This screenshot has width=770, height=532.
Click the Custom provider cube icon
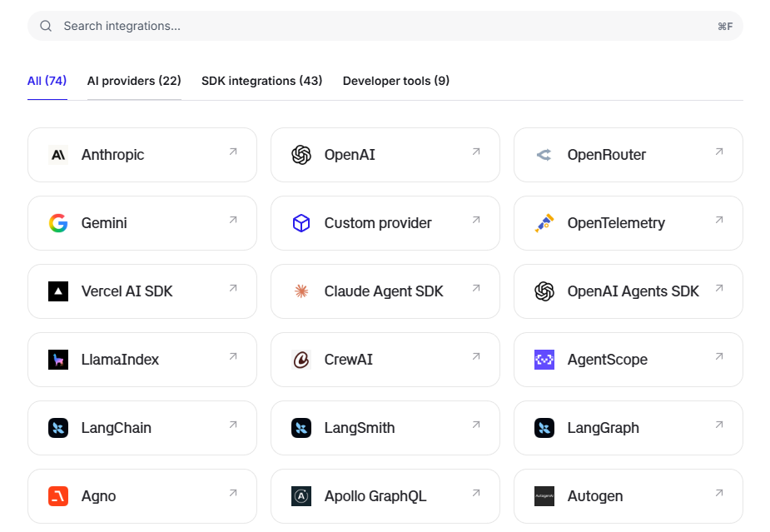(x=301, y=223)
